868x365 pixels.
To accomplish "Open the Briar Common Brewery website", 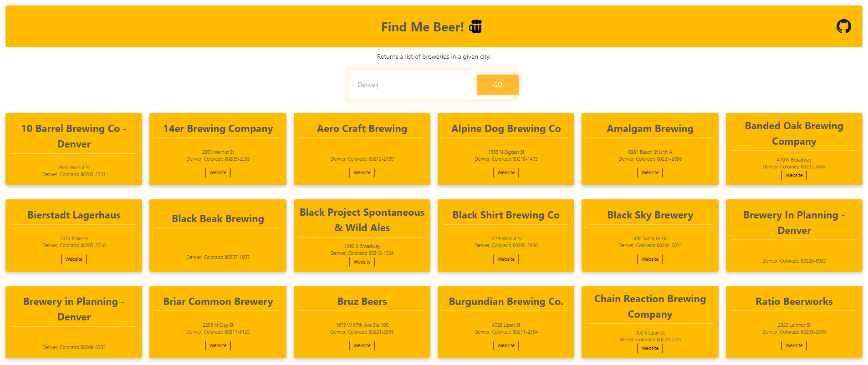I will coord(217,345).
